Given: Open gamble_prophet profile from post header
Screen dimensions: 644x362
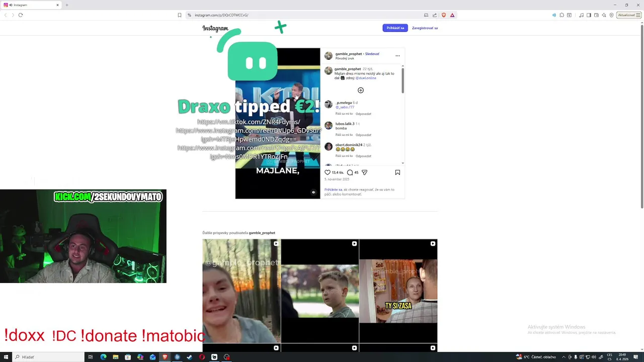Looking at the screenshot, I should pyautogui.click(x=349, y=54).
